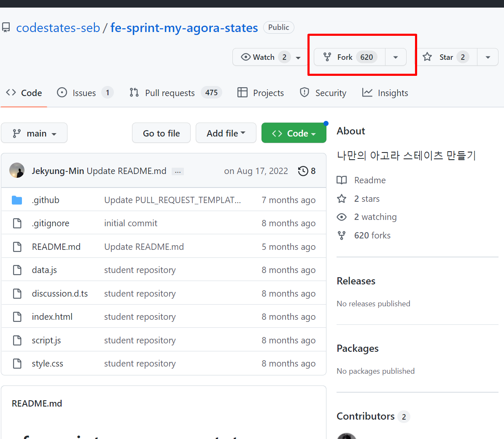This screenshot has height=439, width=504.
Task: Open the script.js file
Action: pos(46,340)
